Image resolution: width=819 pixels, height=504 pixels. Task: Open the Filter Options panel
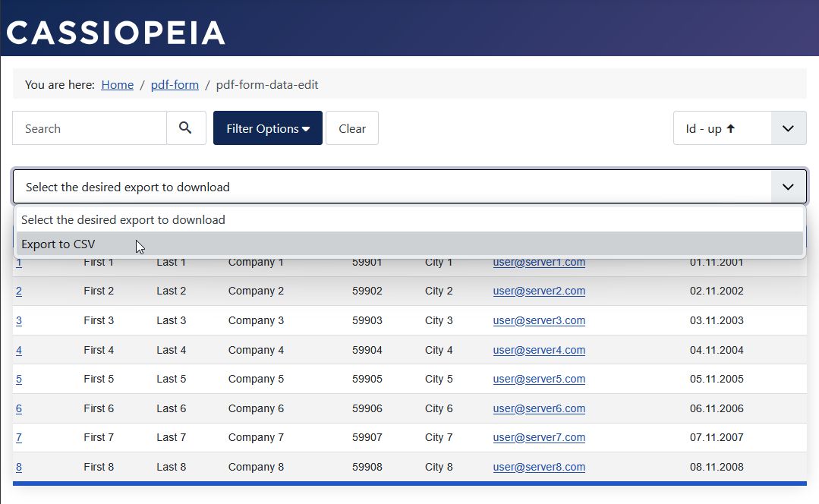point(267,128)
